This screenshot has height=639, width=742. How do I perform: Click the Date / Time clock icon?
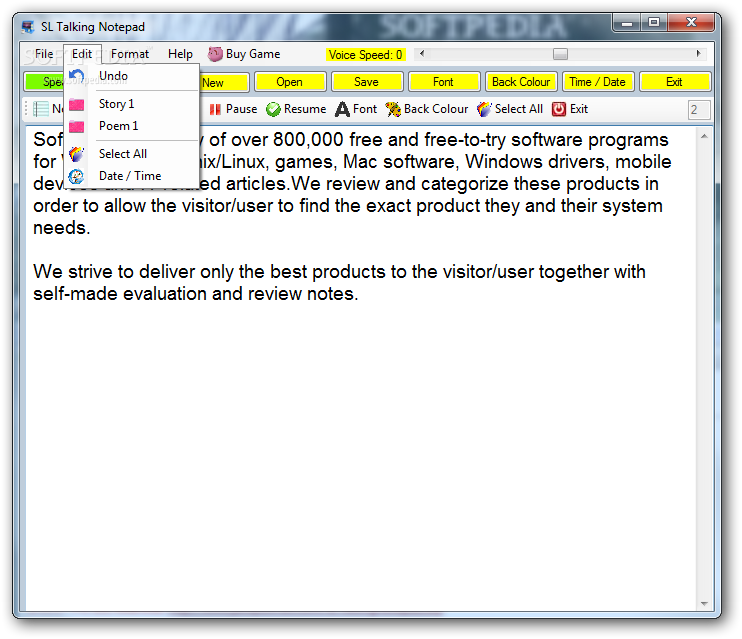pos(76,176)
